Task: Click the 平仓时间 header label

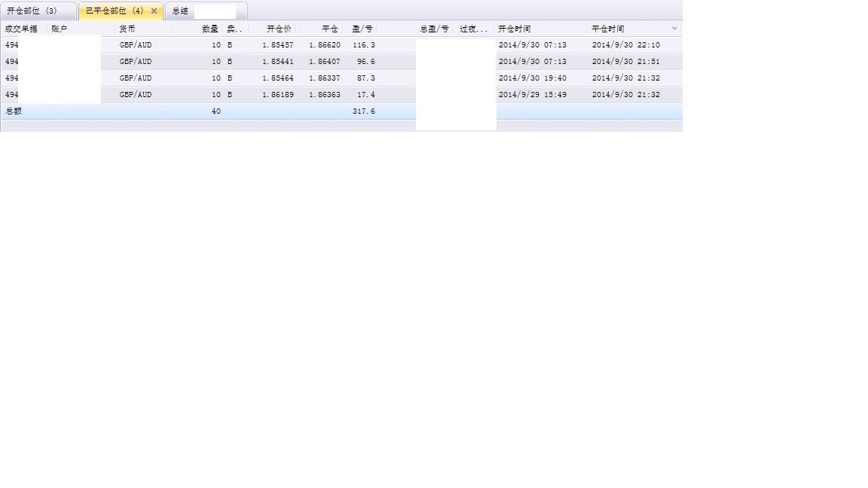Action: (x=608, y=29)
